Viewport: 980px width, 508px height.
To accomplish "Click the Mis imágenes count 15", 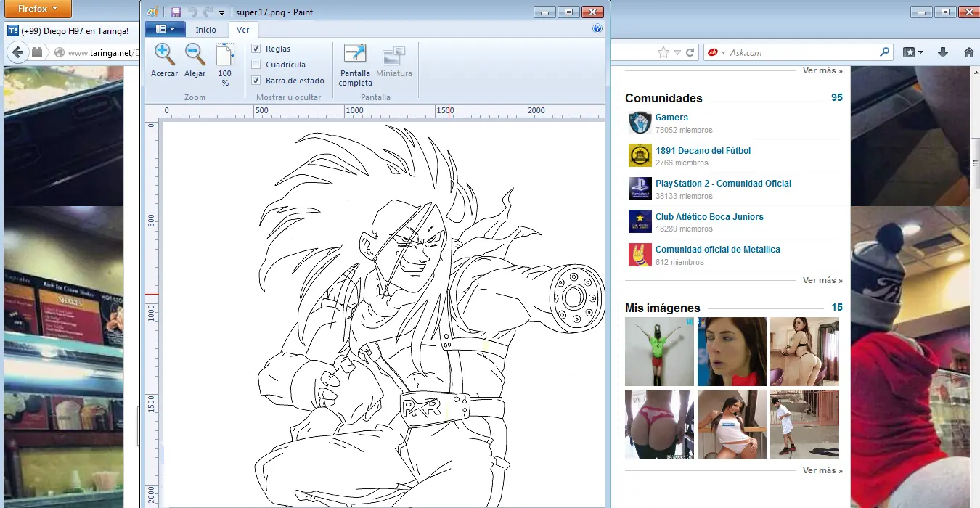I will pos(837,307).
